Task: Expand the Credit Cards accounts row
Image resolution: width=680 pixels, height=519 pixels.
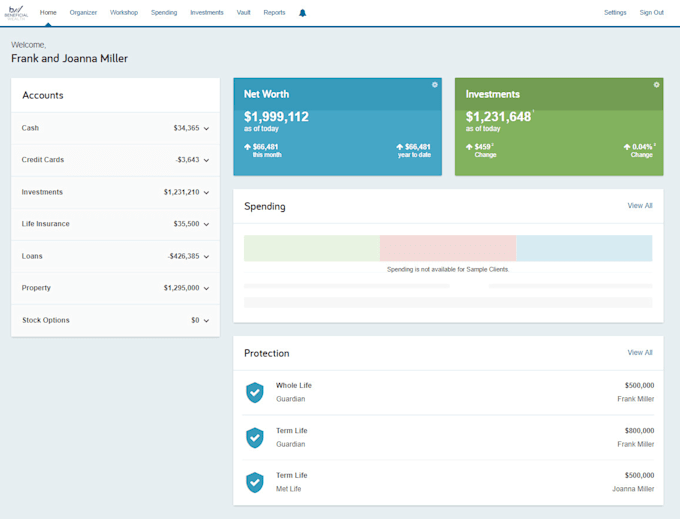Action: point(207,161)
